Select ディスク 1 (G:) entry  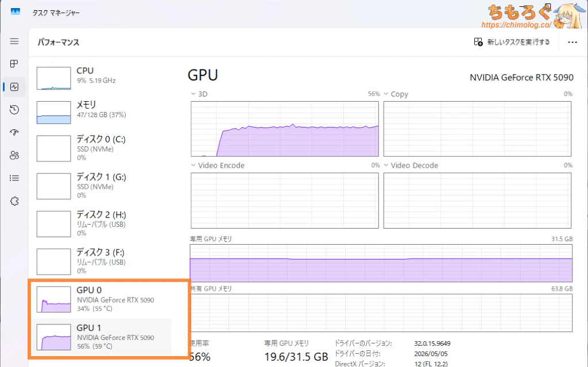point(100,186)
